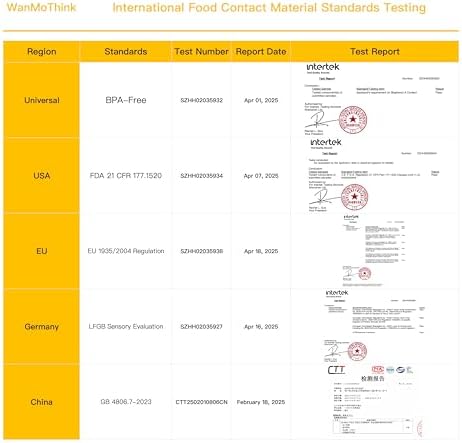
Task: Click the USA region cell
Action: tap(42, 176)
